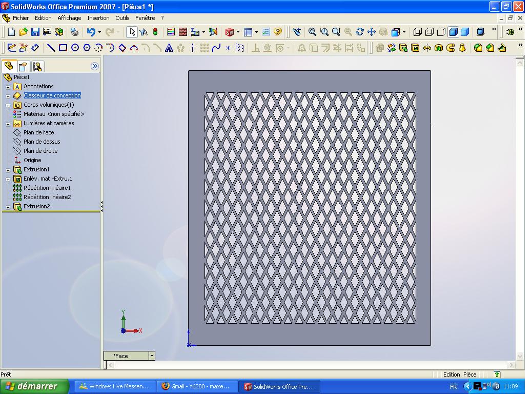This screenshot has height=394, width=532.
Task: Open the Outils menu
Action: tap(122, 18)
